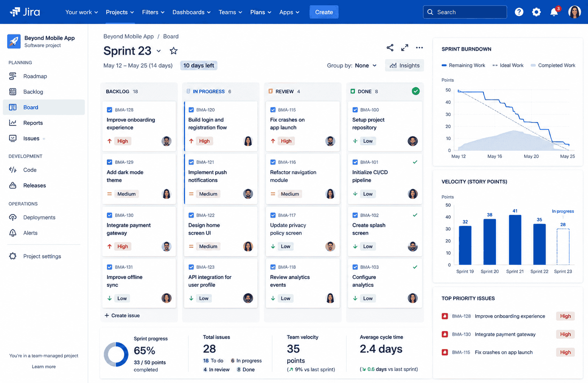588x383 pixels.
Task: Expand the Apps menu
Action: [289, 12]
